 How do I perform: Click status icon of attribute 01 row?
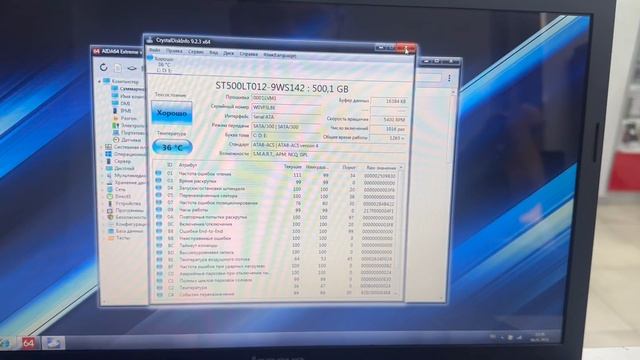click(x=159, y=173)
